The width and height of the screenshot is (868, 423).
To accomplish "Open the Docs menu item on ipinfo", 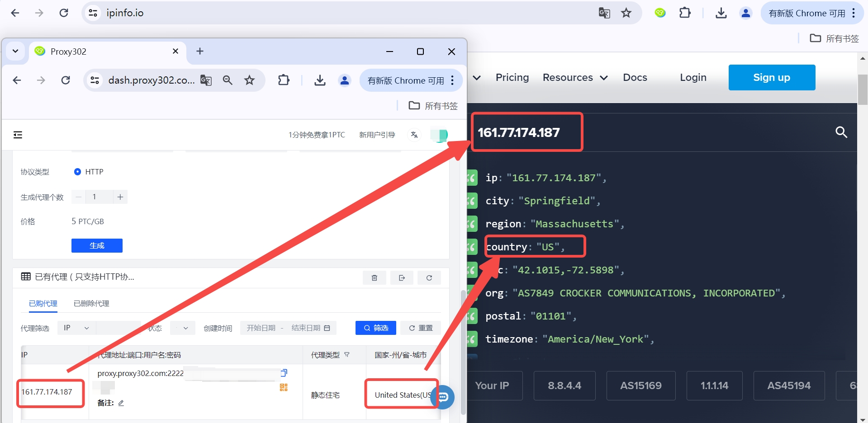I will [x=635, y=77].
